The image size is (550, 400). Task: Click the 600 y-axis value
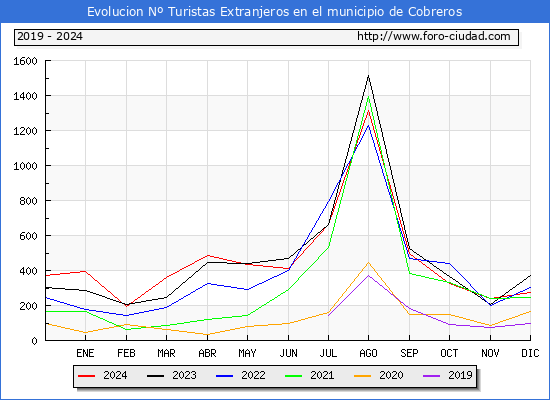coord(28,236)
